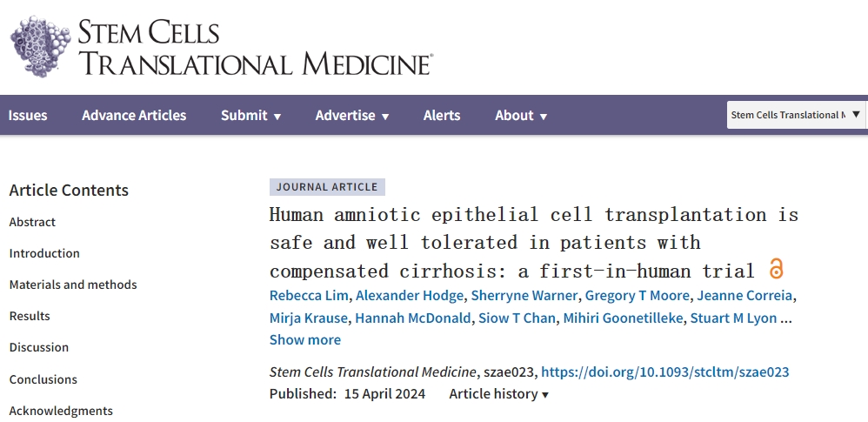
Task: Jump to the Introduction section
Action: click(x=44, y=253)
